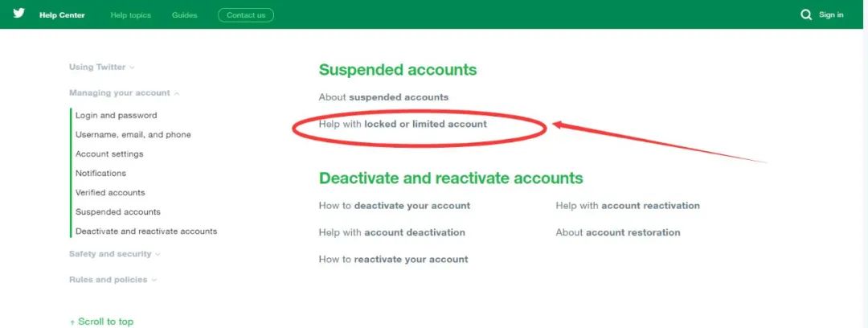Open About account restoration article
This screenshot has height=328, width=868.
618,233
